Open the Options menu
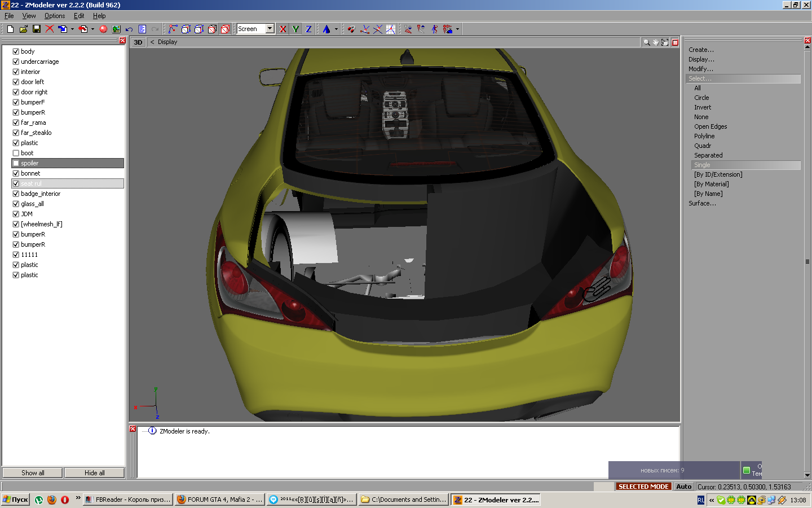Screen dimensions: 812x508 55,16
